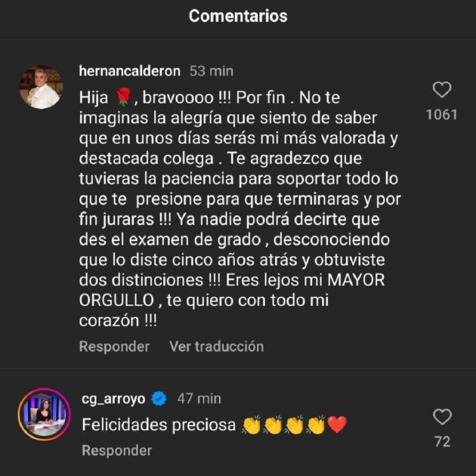Open the hernancalderon username link
Image resolution: width=476 pixels, height=476 pixels.
pos(129,71)
